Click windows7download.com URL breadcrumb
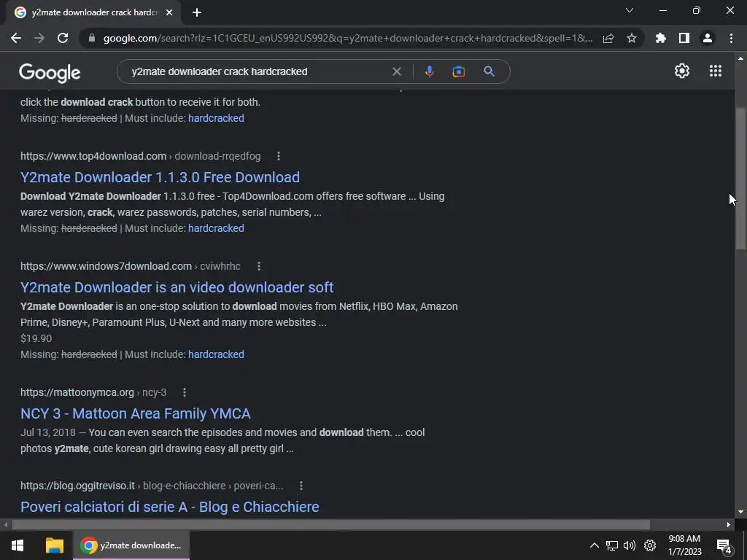747x560 pixels. pyautogui.click(x=131, y=266)
